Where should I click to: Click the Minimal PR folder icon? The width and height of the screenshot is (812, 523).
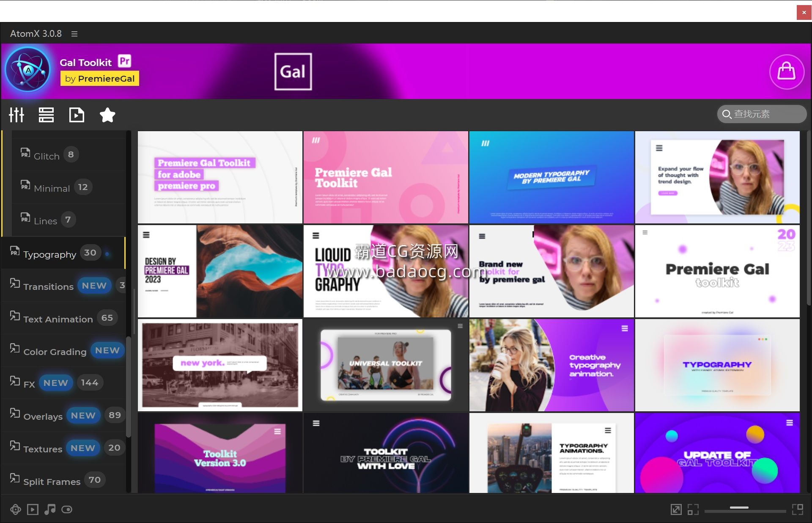25,185
